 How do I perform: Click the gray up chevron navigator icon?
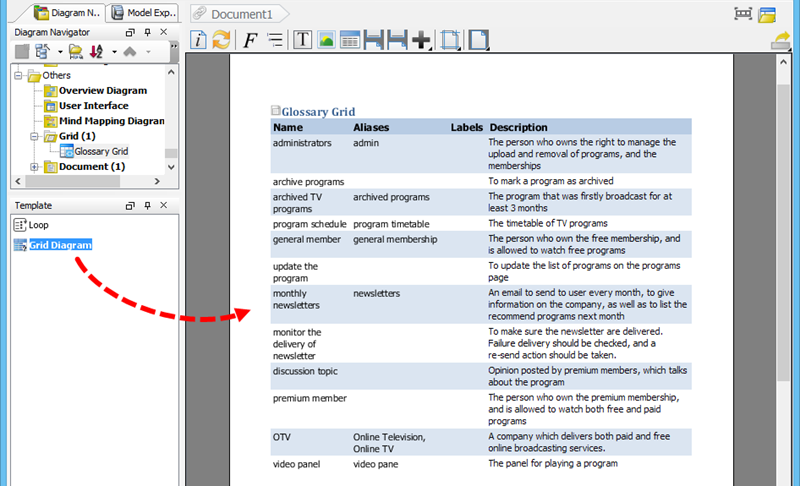[130, 52]
